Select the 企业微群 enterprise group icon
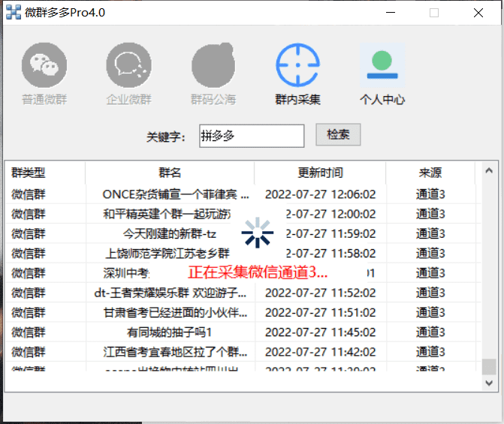 (x=128, y=66)
